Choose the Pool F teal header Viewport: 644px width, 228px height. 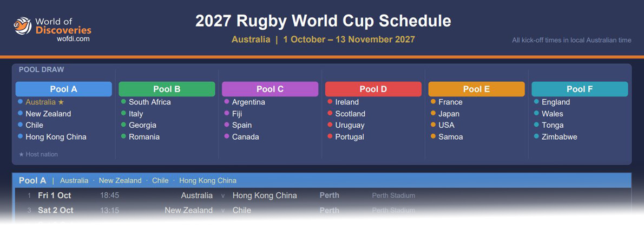click(580, 89)
